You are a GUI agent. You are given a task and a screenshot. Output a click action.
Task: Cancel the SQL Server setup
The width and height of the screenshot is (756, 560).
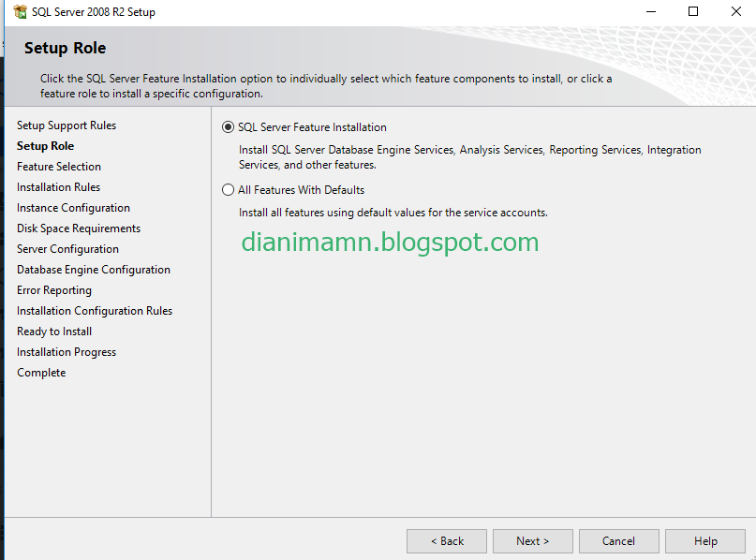coord(618,540)
